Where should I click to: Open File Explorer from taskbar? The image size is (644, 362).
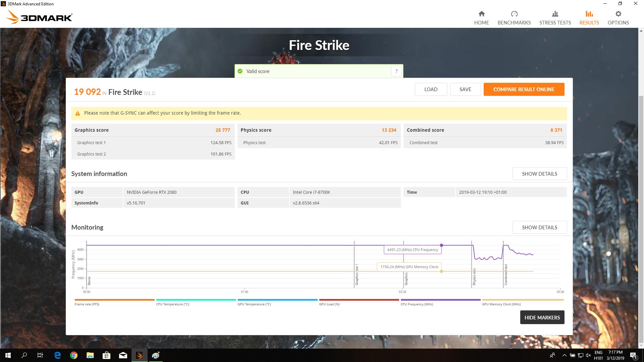(x=90, y=355)
